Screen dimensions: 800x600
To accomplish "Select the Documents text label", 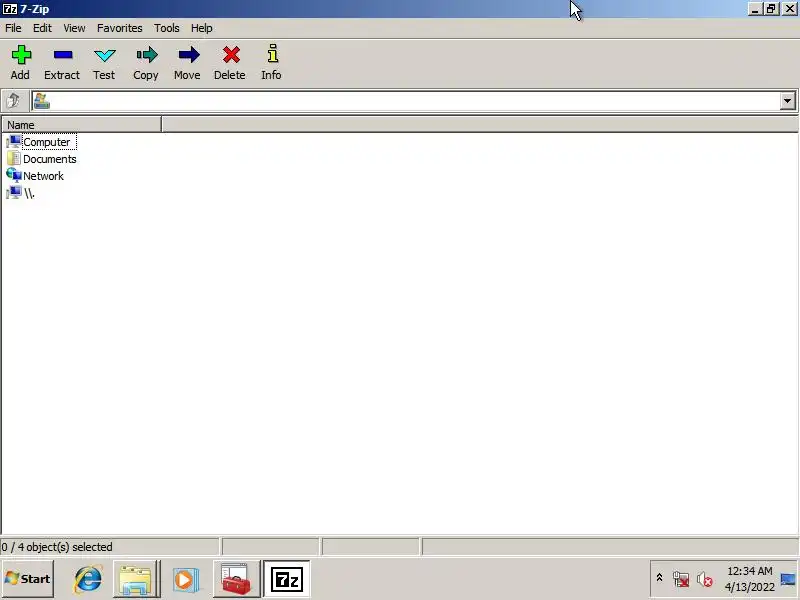I will 49,159.
